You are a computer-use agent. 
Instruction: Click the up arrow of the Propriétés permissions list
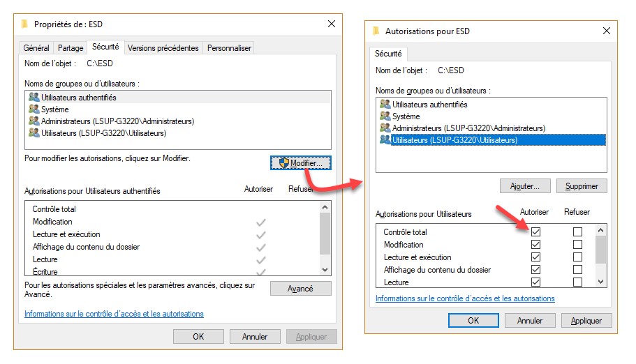pyautogui.click(x=325, y=208)
